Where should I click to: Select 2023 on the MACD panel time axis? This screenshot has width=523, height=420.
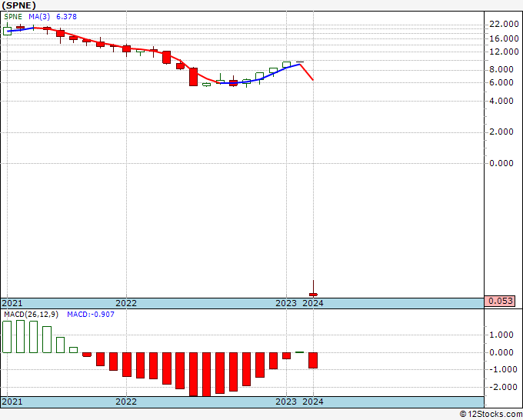tap(286, 402)
